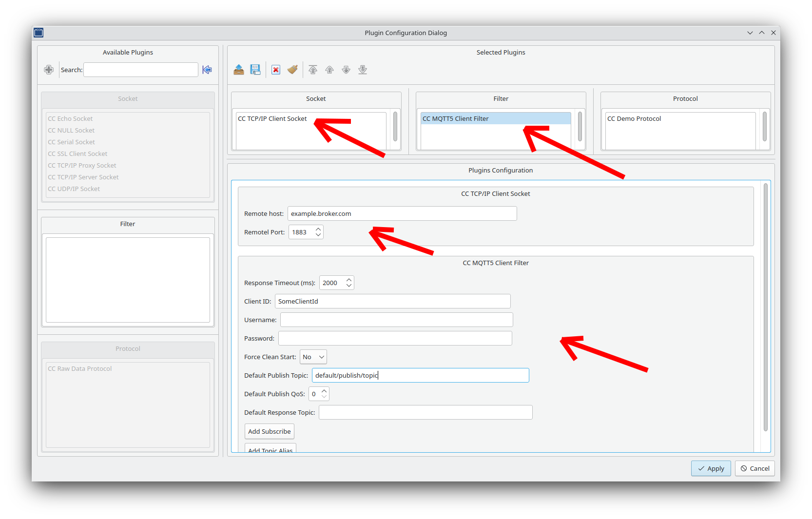Move selected plugin up one position

coord(329,70)
